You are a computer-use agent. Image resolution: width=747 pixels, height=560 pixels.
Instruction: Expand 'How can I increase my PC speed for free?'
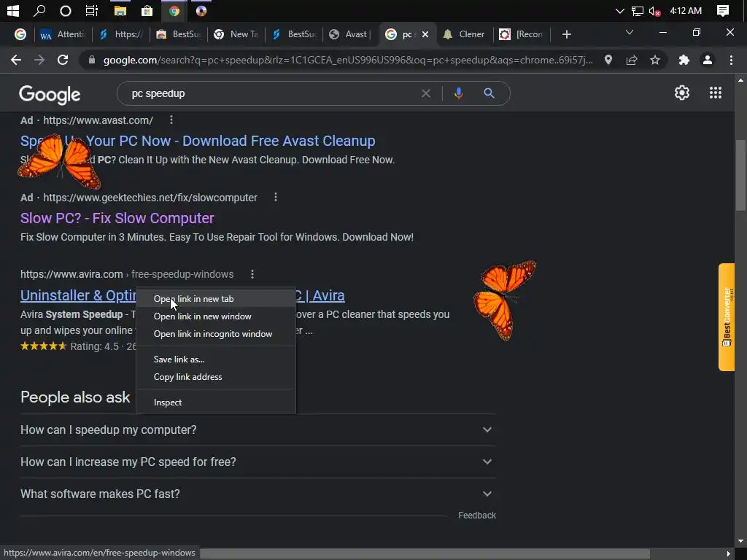258,462
